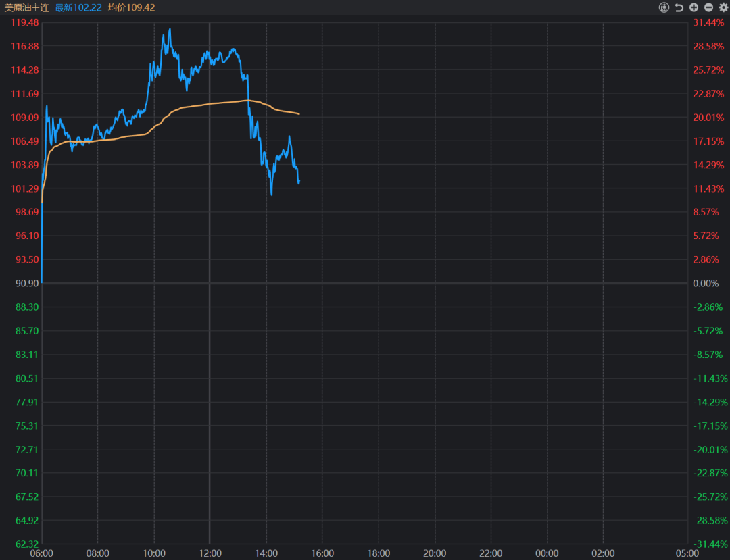The width and height of the screenshot is (730, 560).
Task: Click the 00:00 time axis label
Action: [x=547, y=553]
